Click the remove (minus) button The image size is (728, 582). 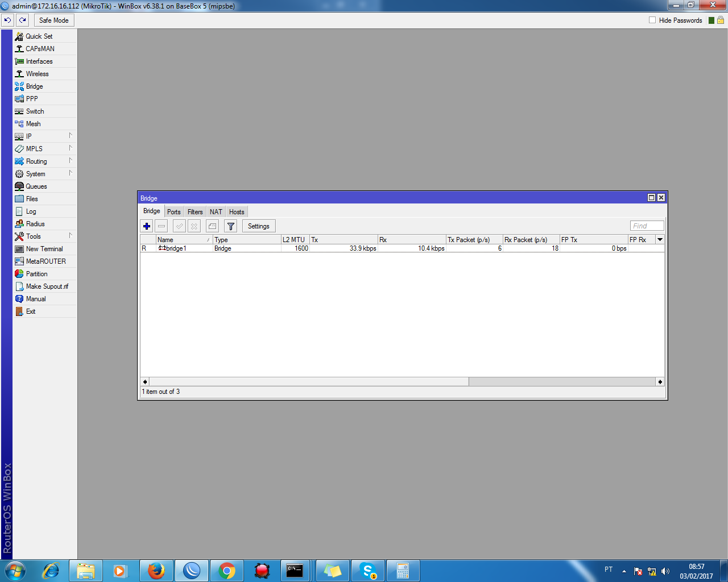[x=162, y=226]
